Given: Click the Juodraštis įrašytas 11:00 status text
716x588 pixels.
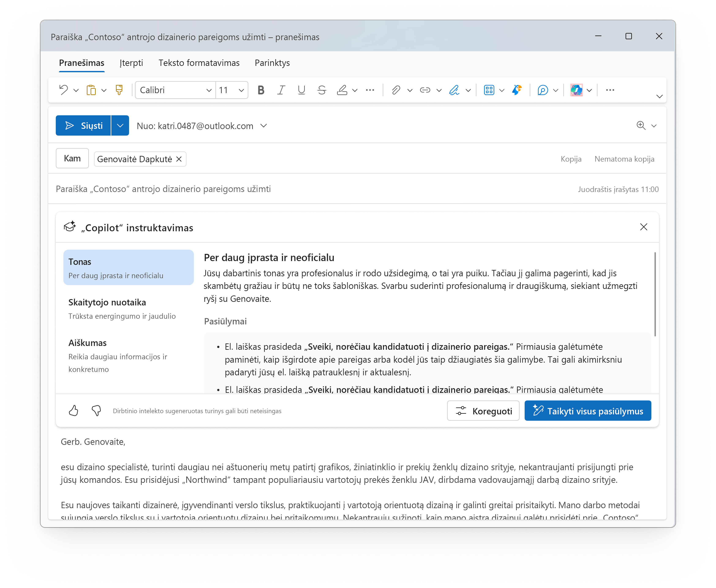Looking at the screenshot, I should tap(618, 189).
